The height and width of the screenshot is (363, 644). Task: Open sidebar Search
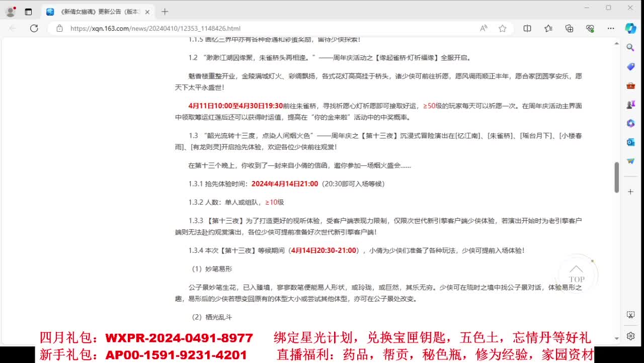click(x=630, y=48)
